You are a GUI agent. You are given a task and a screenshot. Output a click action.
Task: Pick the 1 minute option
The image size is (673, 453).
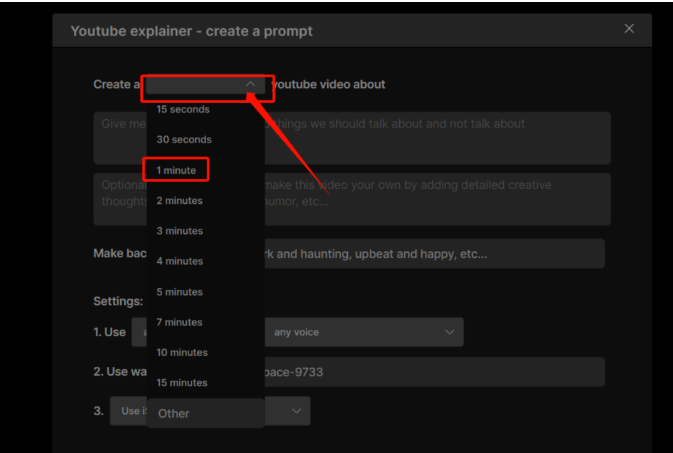pyautogui.click(x=176, y=170)
